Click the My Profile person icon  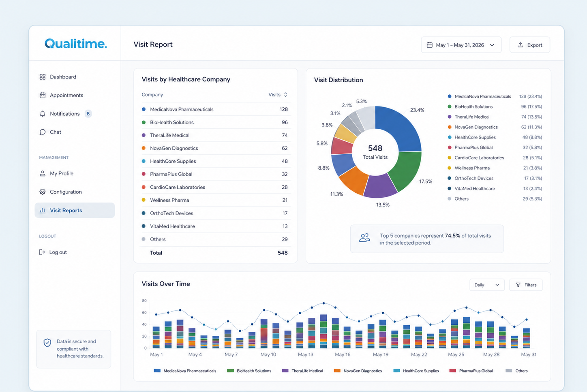point(43,173)
